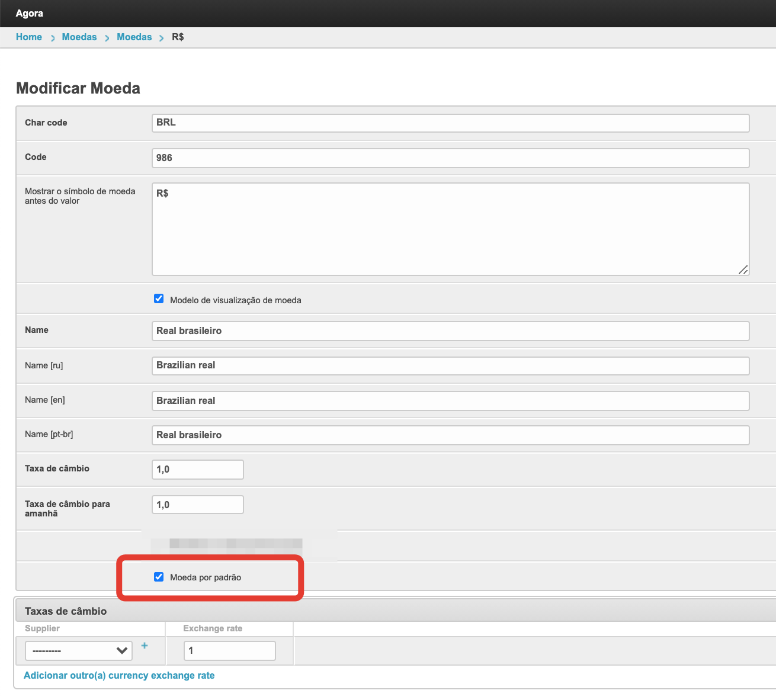Edit the Name [en] field
776x700 pixels.
pos(450,401)
